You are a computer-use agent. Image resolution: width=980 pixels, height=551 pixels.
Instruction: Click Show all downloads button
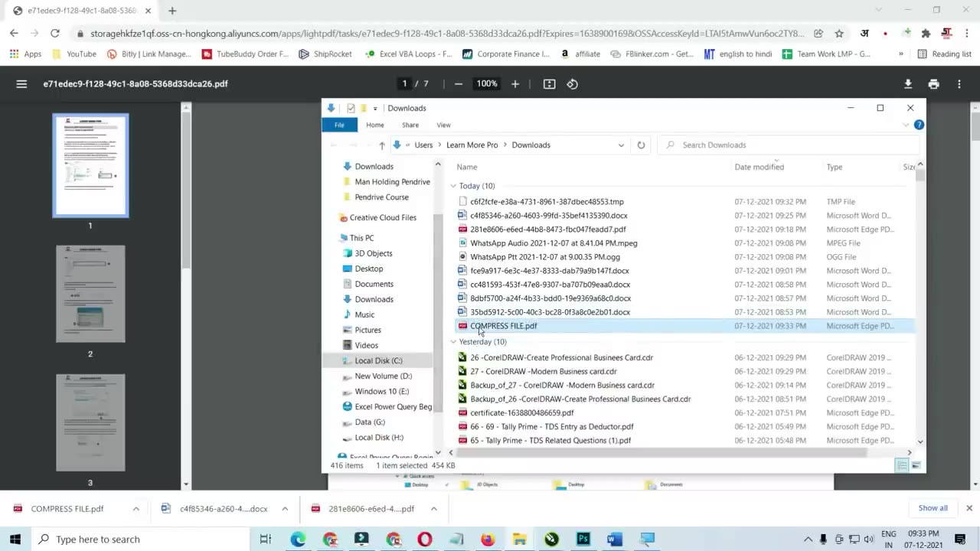[933, 508]
